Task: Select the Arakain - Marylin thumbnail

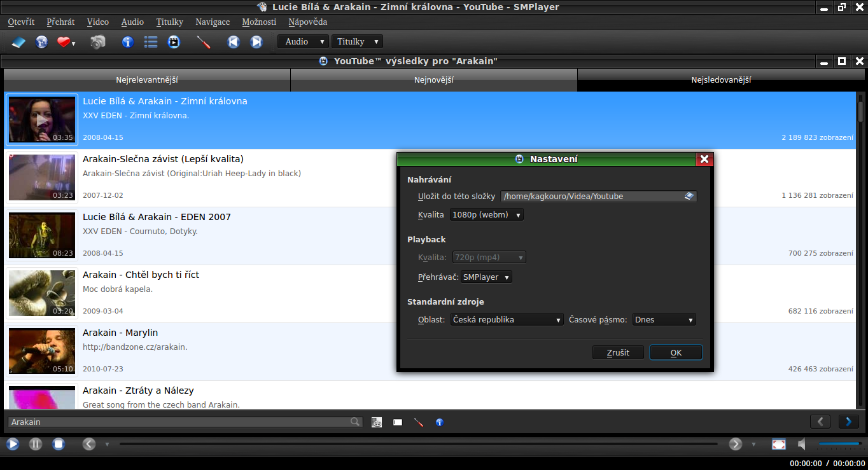Action: (42, 351)
